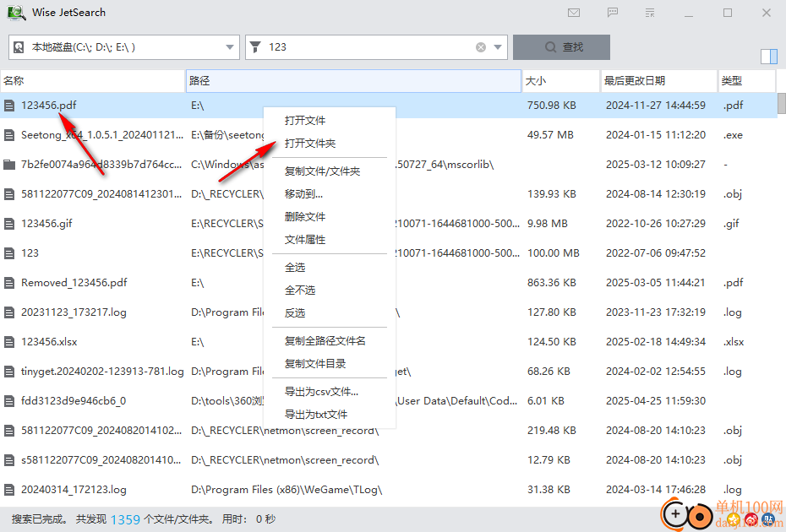Click file icon beside 20240314_172123.log
786x532 pixels.
(9, 490)
